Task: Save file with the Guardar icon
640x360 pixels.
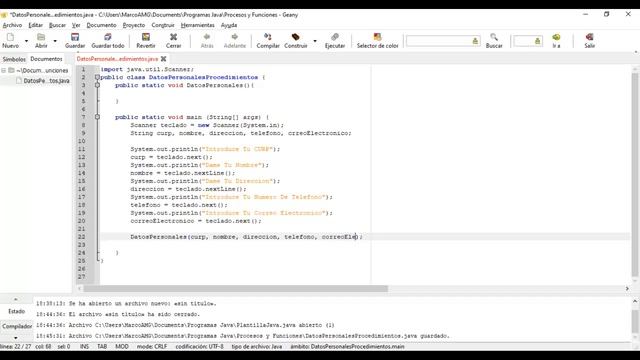Action: click(75, 38)
